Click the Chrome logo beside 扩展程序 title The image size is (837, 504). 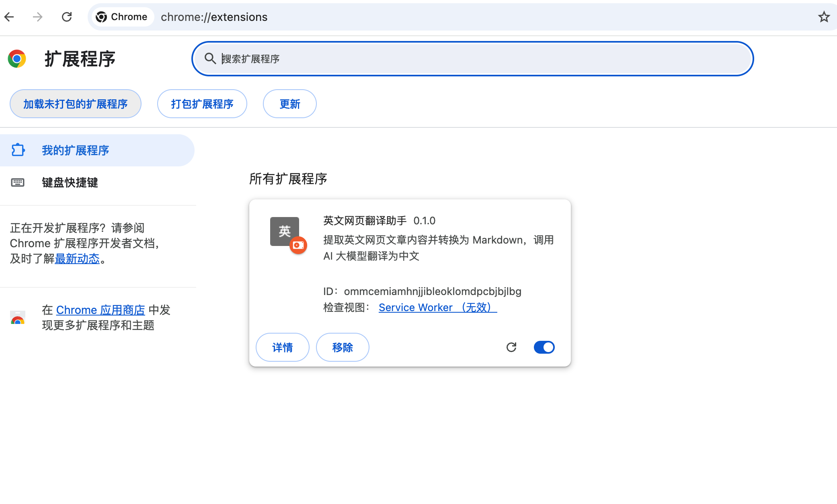pos(17,59)
